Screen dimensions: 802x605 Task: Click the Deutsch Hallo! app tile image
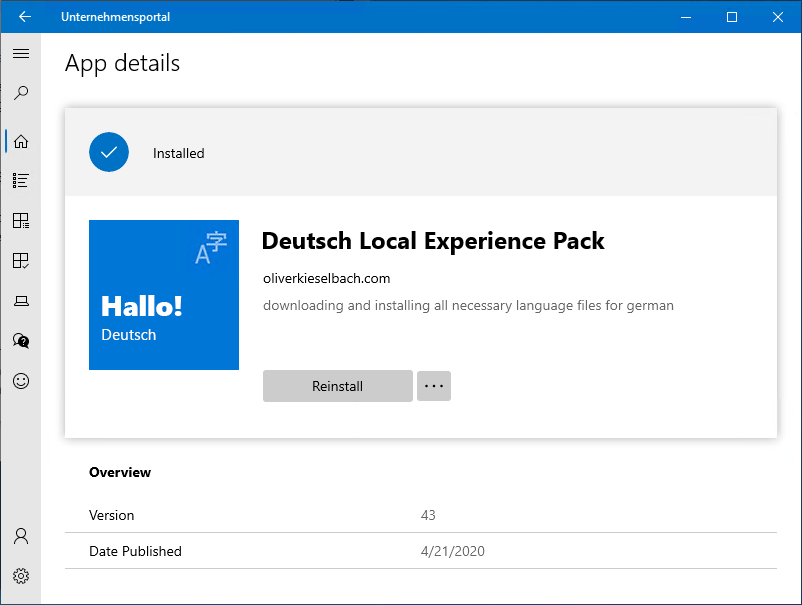click(x=164, y=295)
